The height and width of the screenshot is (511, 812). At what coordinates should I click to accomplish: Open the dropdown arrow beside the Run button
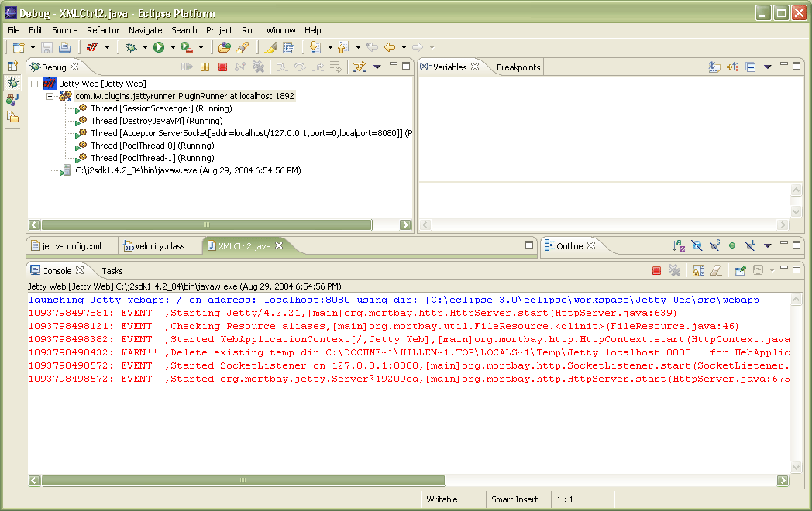click(172, 48)
